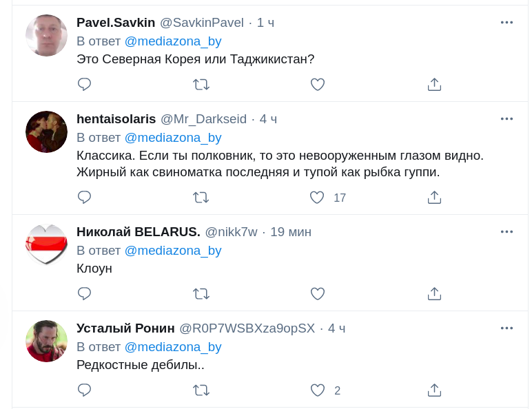This screenshot has height=409, width=532.
Task: Retweet Pavel.Savkin's tweet
Action: 201,85
